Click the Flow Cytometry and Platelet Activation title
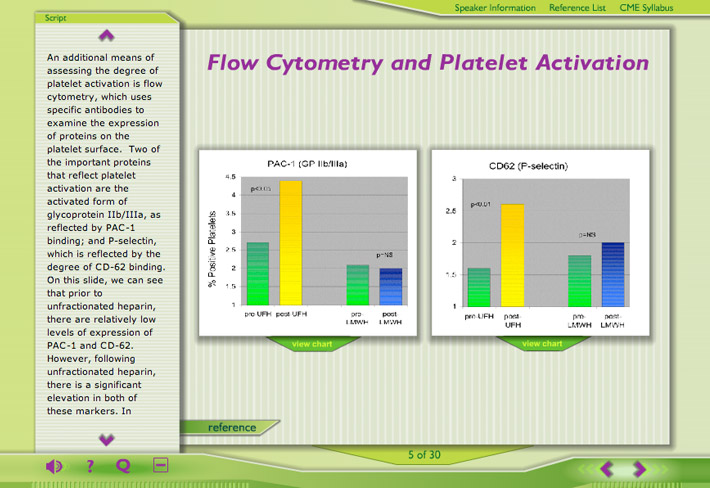This screenshot has height=488, width=710. (428, 62)
